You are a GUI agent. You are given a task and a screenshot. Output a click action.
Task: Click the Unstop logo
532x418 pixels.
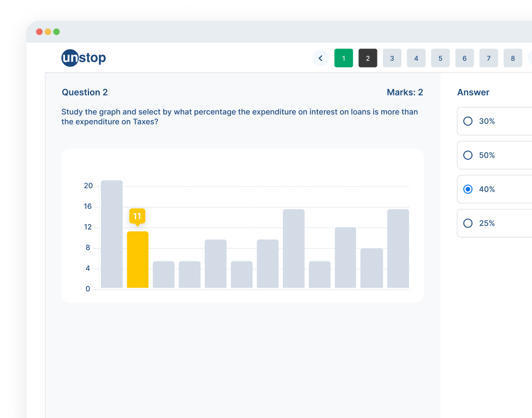tap(84, 58)
